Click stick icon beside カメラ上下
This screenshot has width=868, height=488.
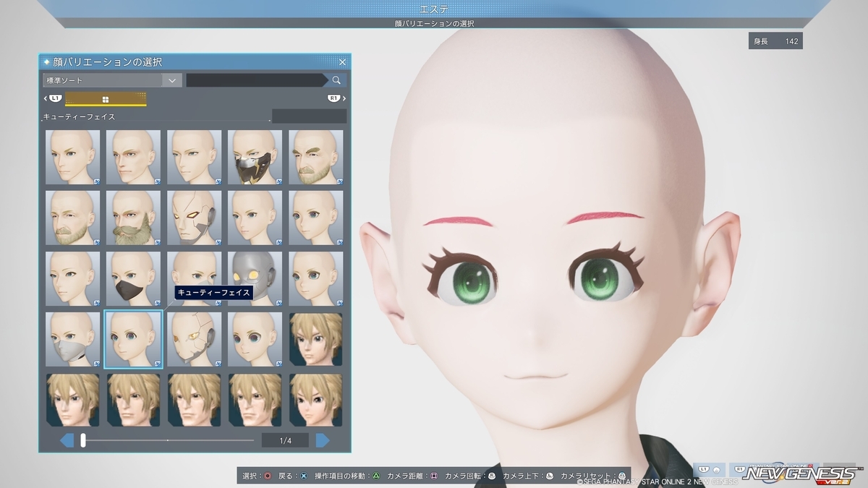pyautogui.click(x=550, y=476)
